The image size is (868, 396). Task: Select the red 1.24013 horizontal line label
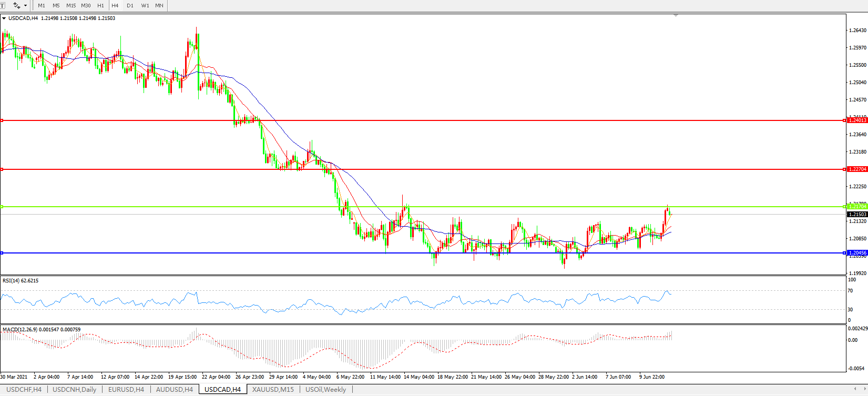point(857,120)
